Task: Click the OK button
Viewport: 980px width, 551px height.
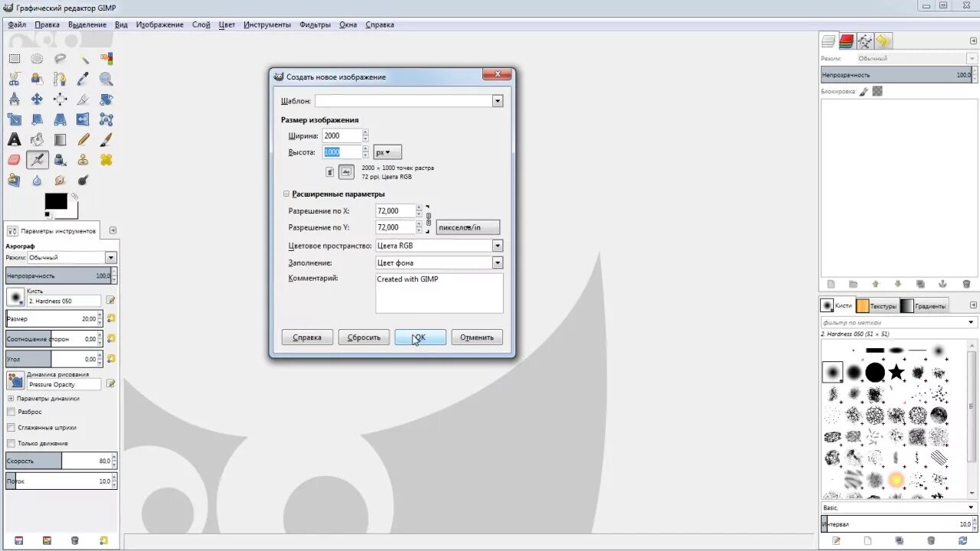Action: pos(420,337)
